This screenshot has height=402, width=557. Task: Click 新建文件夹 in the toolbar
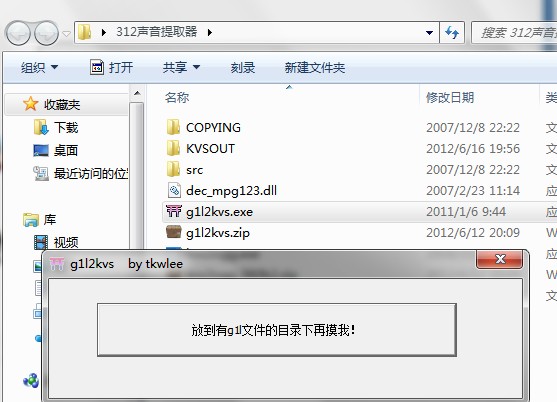(315, 67)
